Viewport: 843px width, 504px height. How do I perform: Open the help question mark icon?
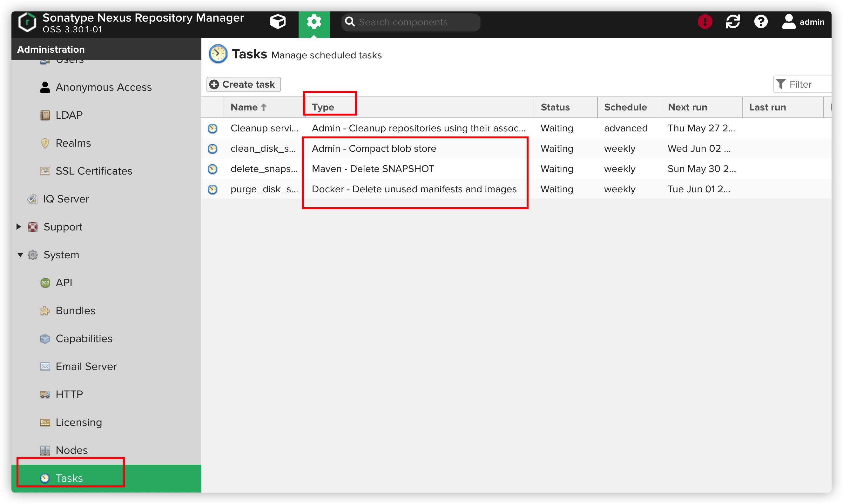coord(760,22)
